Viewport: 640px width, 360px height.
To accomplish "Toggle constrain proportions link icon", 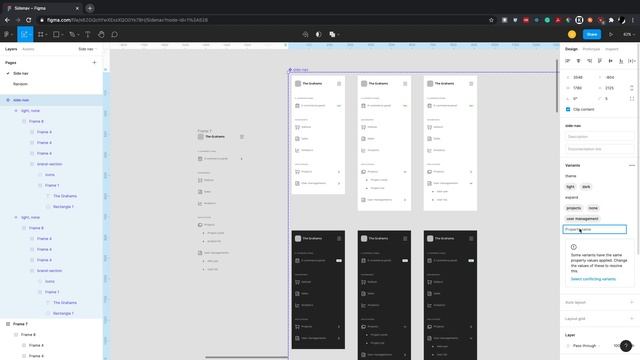I will [x=632, y=88].
